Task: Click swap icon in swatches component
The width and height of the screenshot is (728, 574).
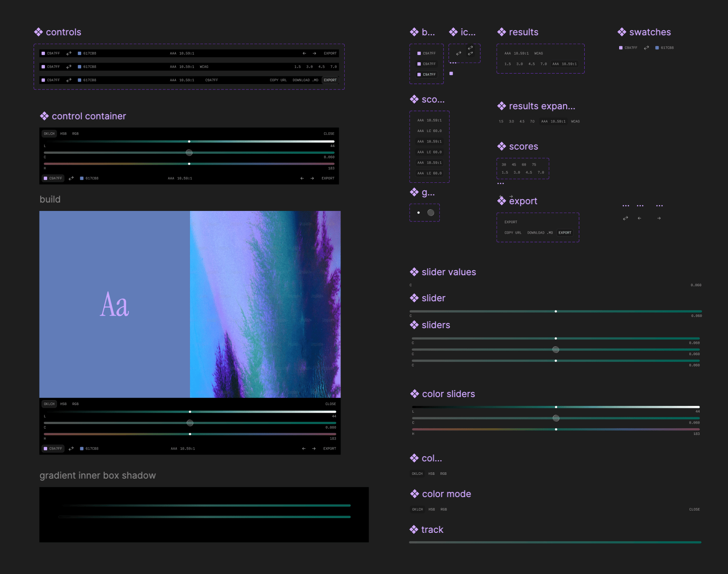Action: pos(646,48)
